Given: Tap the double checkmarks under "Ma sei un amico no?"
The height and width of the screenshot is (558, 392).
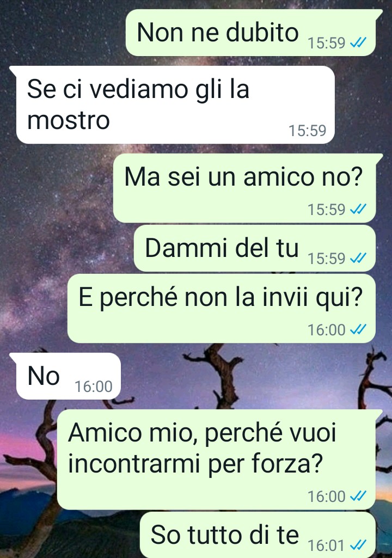Looking at the screenshot, I should click(358, 209).
